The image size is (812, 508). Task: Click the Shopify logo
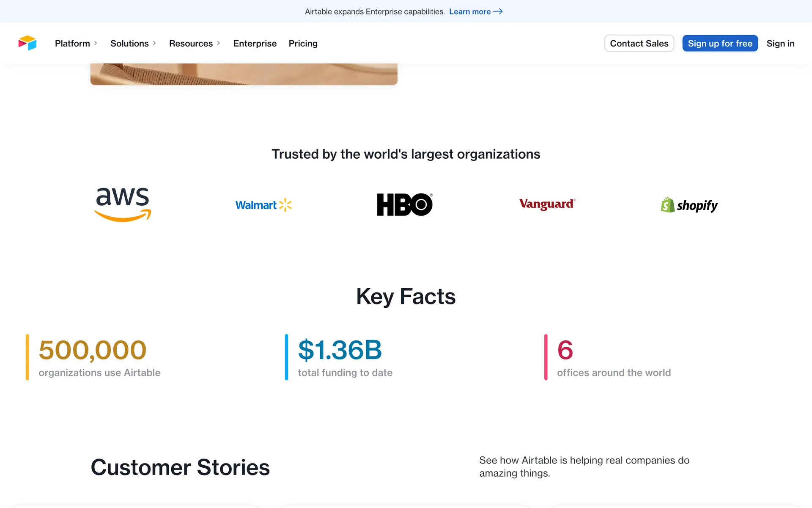[689, 205]
